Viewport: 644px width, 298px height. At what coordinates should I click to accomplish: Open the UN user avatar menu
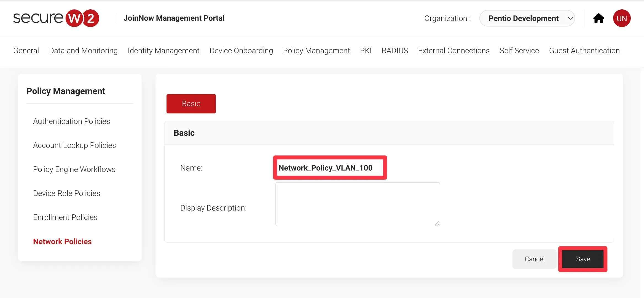[x=622, y=18]
